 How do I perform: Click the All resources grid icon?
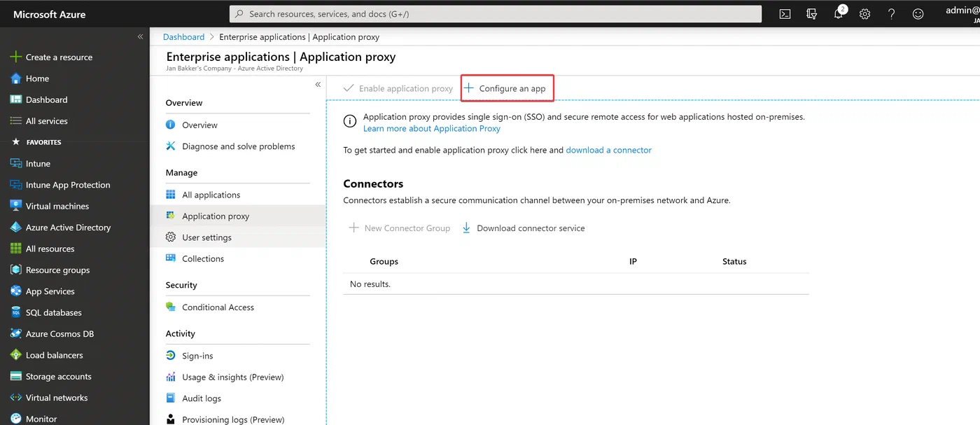pyautogui.click(x=15, y=249)
